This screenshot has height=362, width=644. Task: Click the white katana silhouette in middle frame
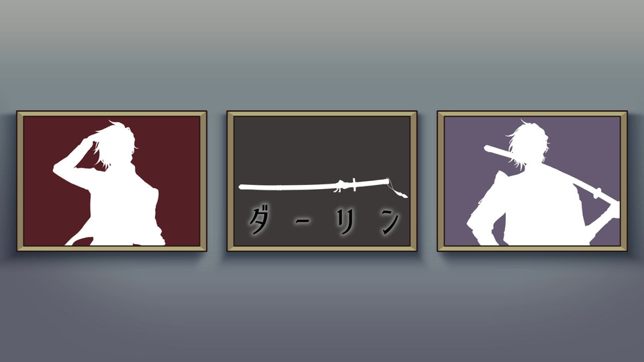[323, 187]
